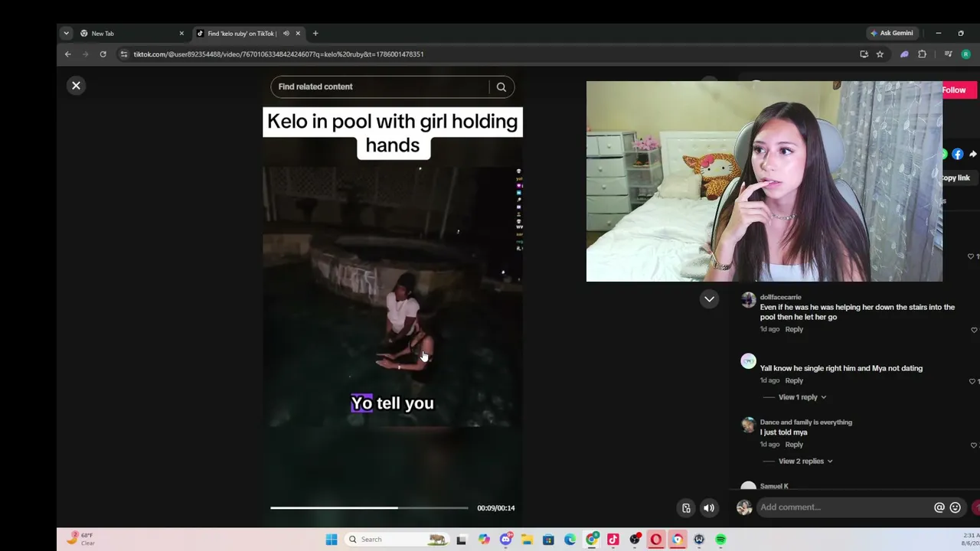Follow the video creator
Image resolution: width=980 pixels, height=551 pixels.
point(960,90)
